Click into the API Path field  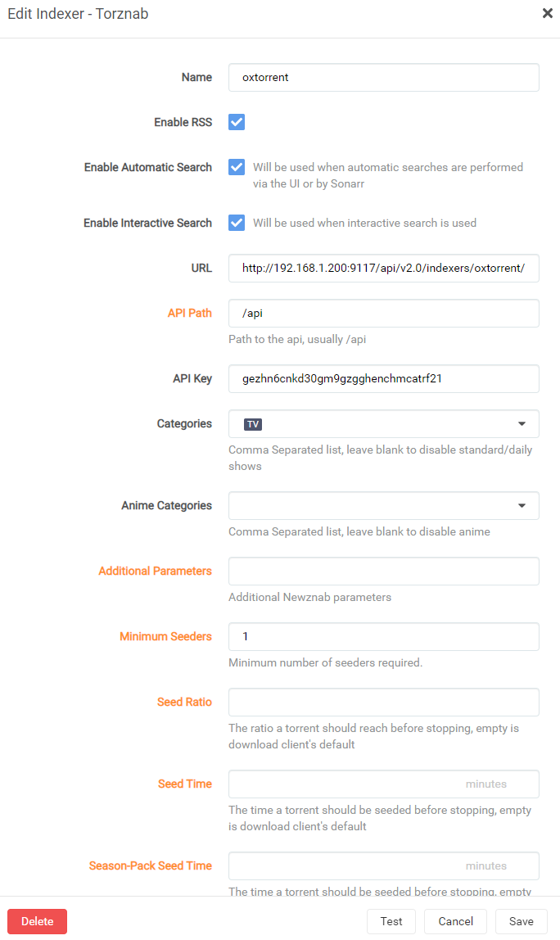pyautogui.click(x=383, y=313)
